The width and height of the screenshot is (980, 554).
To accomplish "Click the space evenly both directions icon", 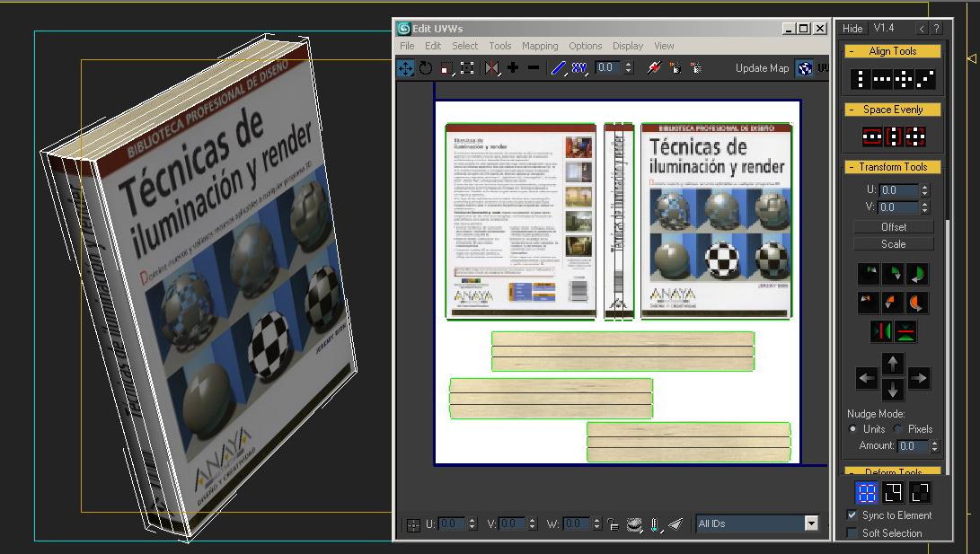I will (x=915, y=136).
